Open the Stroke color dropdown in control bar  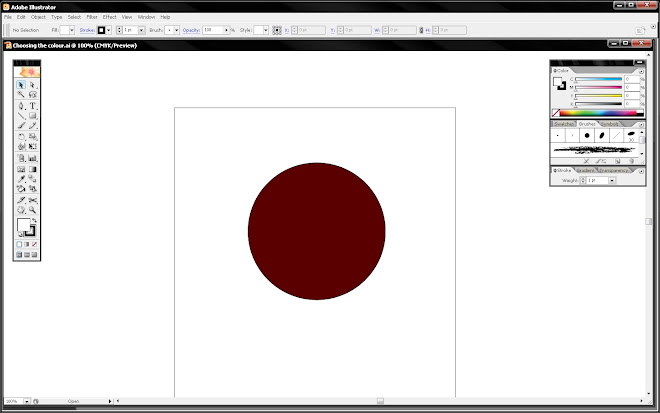coord(109,30)
